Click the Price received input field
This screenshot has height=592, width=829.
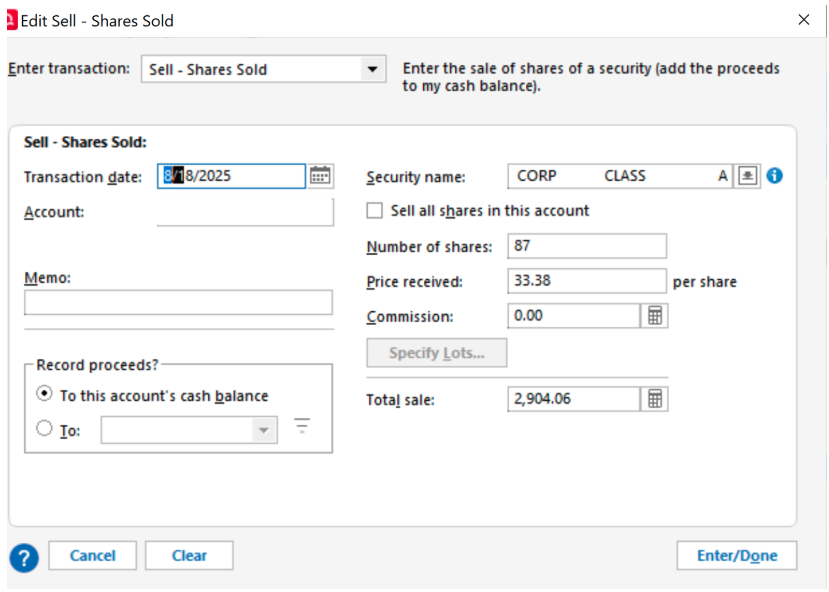[587, 281]
